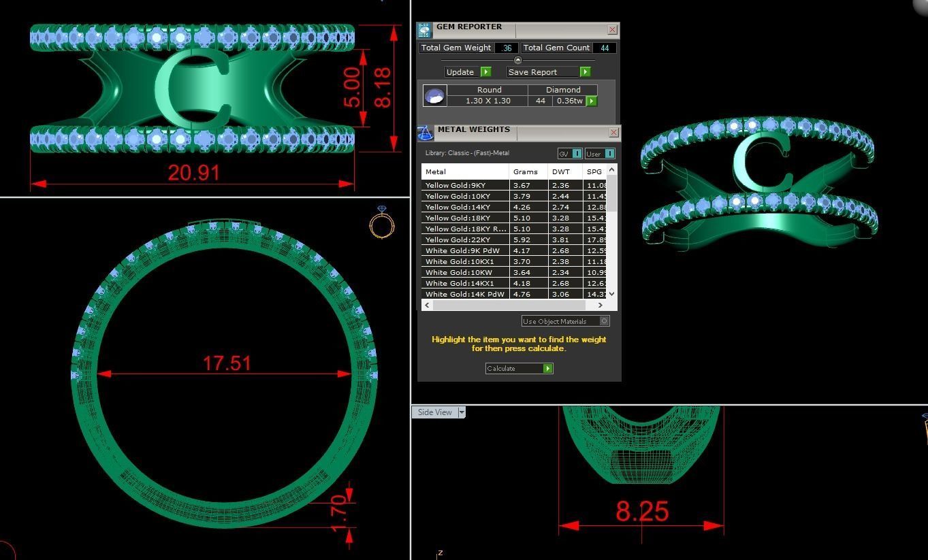This screenshot has width=928, height=560.
Task: Enable the Use Object Materials option
Action: click(565, 321)
